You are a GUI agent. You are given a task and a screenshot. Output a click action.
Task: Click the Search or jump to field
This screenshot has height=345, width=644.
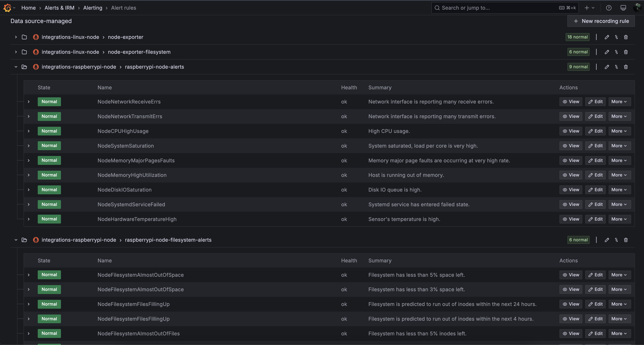coord(497,8)
